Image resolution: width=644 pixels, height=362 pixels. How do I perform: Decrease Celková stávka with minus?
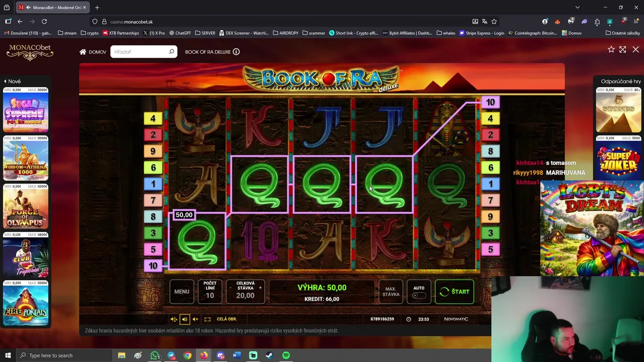tap(230, 288)
